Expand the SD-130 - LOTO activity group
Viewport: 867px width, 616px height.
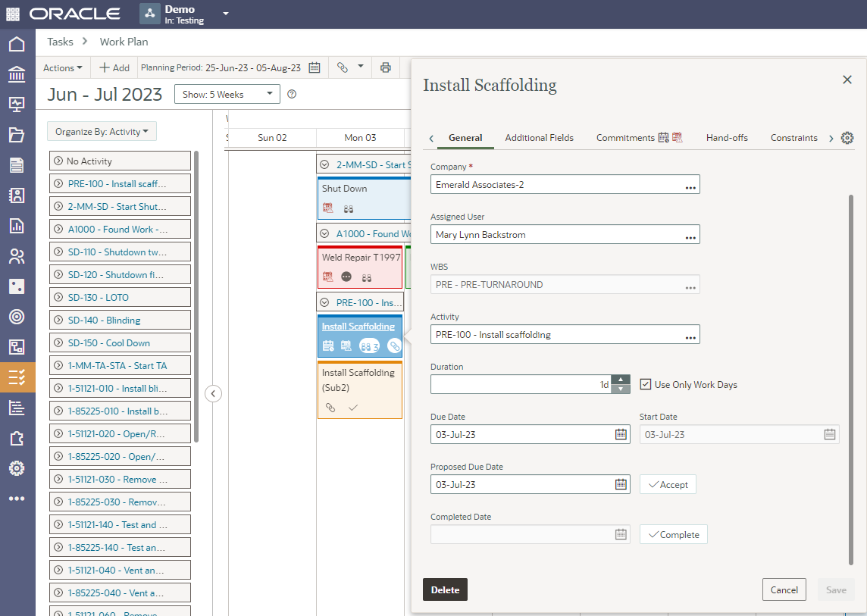(x=59, y=298)
